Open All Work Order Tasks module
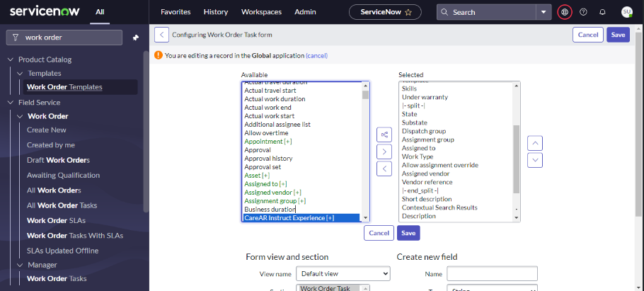Screen dimensions: 644x291 (62, 205)
